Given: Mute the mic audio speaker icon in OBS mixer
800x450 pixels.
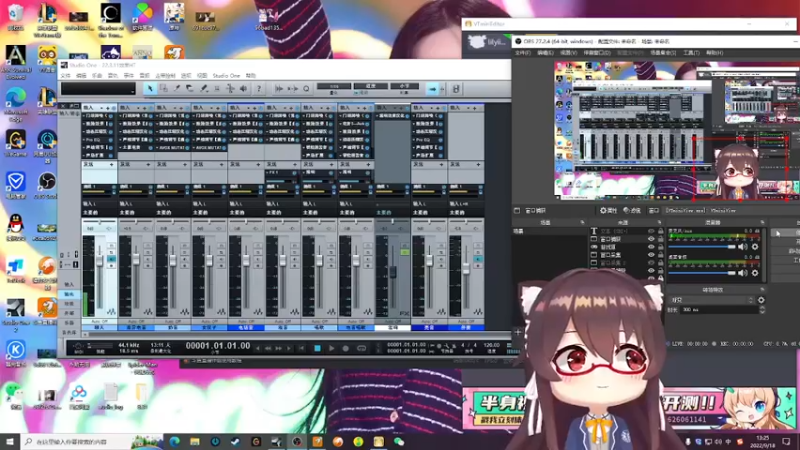Looking at the screenshot, I should [x=742, y=247].
